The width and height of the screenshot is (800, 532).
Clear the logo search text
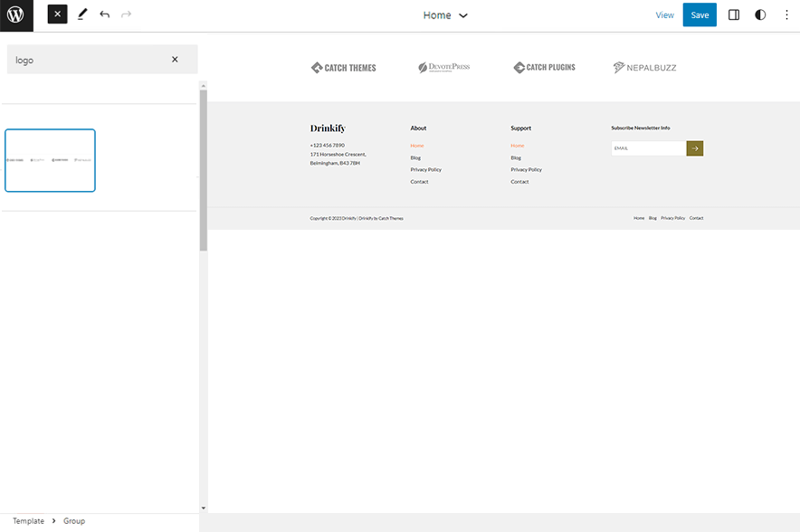(x=175, y=60)
